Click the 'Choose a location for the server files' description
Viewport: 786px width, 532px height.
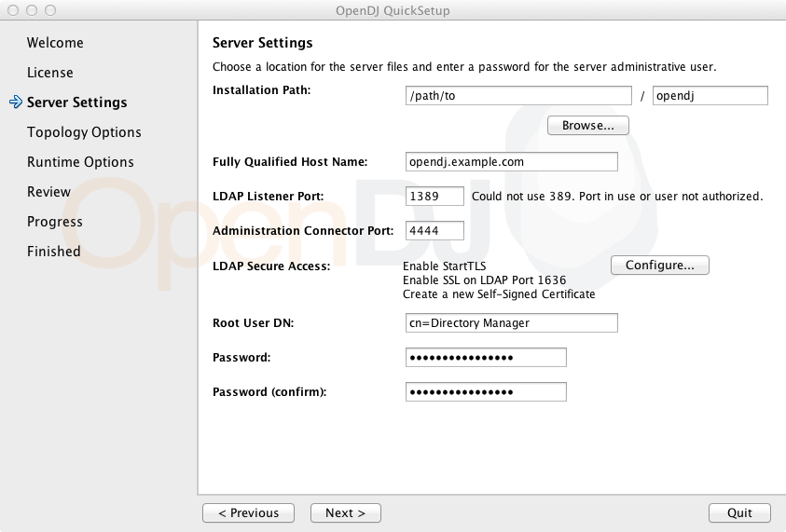tap(464, 67)
